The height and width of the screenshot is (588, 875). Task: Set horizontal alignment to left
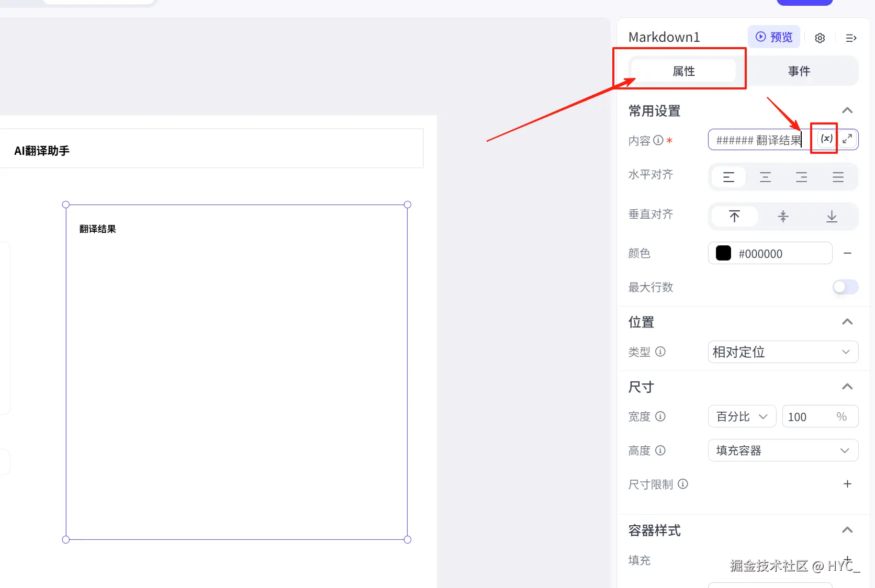click(728, 177)
